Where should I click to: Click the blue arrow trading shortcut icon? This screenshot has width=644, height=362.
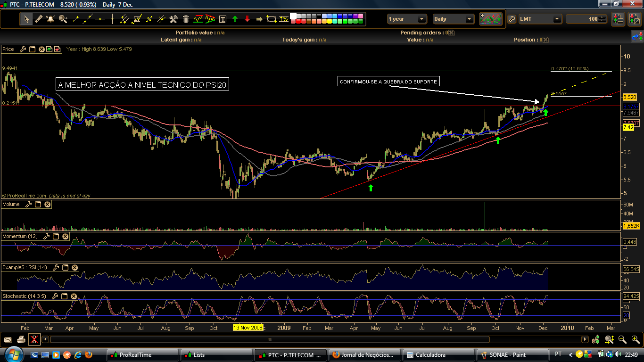click(637, 36)
